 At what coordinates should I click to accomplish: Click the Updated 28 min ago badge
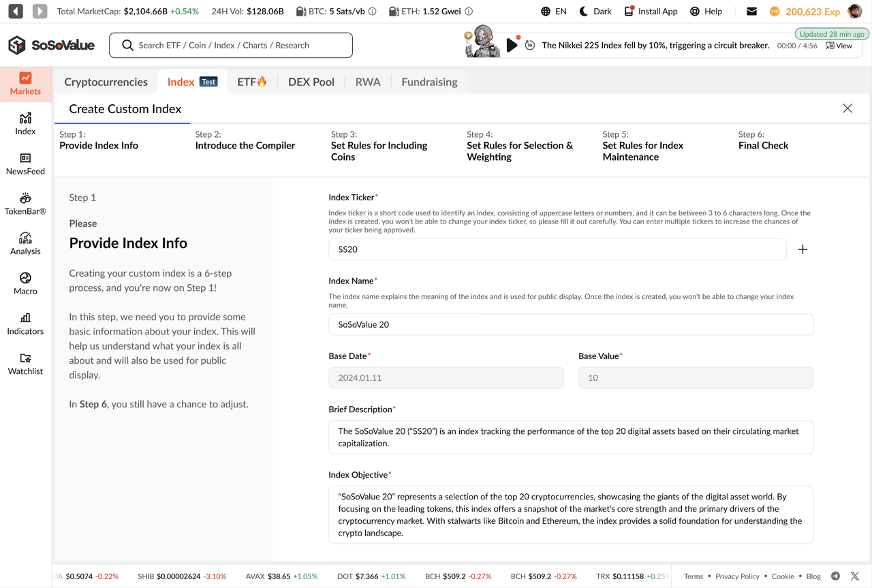pos(832,33)
